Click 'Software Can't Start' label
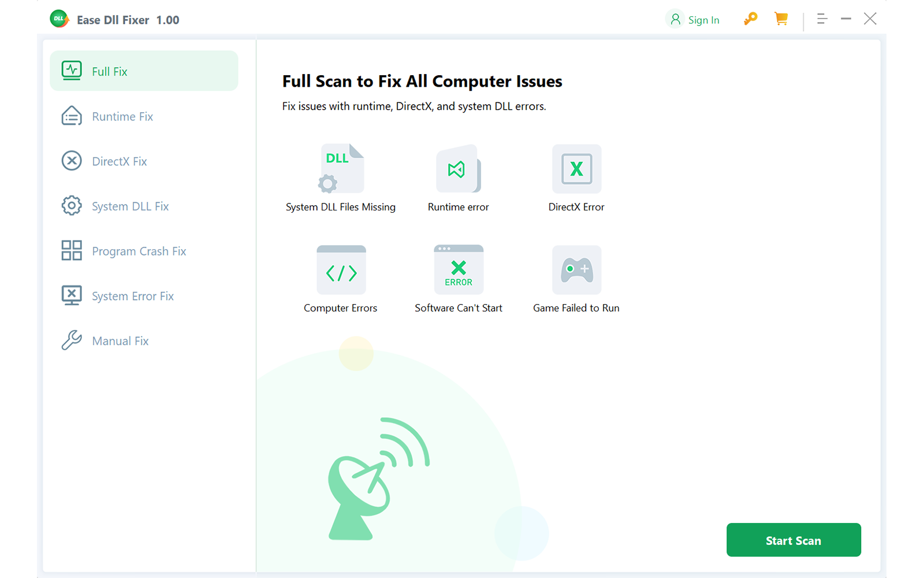 click(459, 308)
